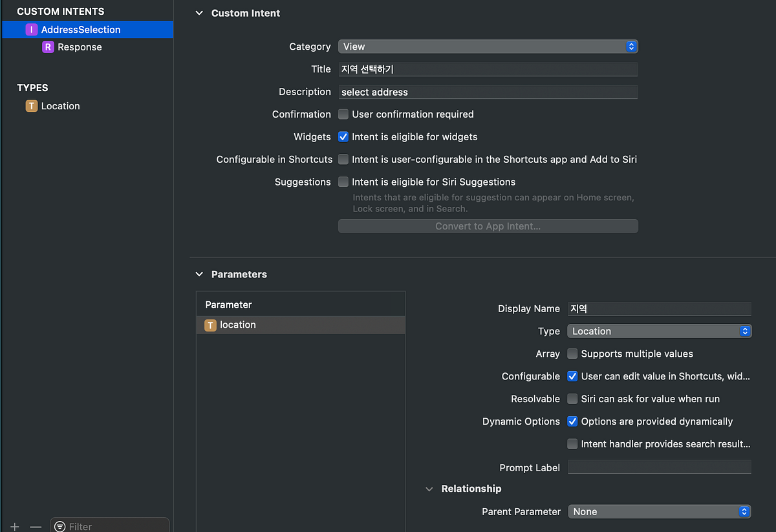Collapse the Parameters section
The image size is (776, 532).
pos(199,275)
